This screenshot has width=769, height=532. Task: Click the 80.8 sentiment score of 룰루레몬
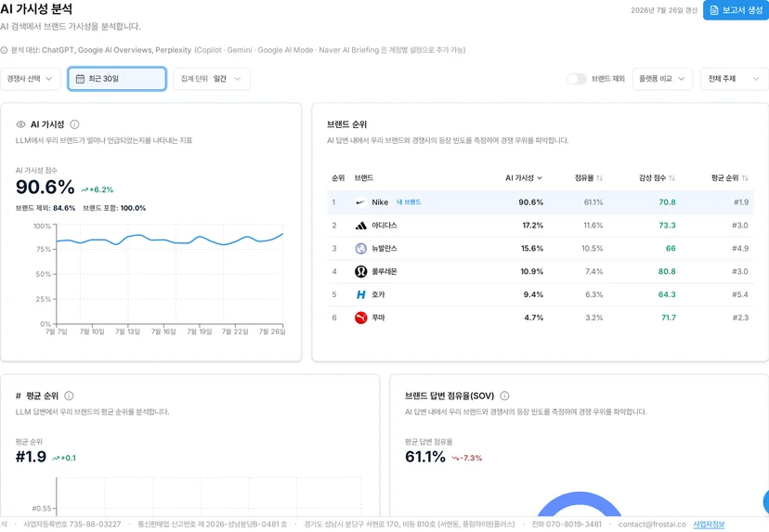[667, 272]
